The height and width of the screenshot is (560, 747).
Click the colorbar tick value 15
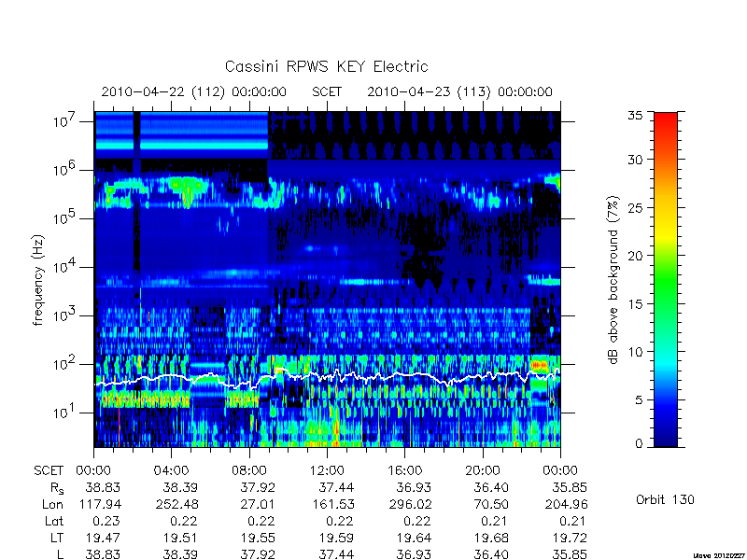pos(635,304)
